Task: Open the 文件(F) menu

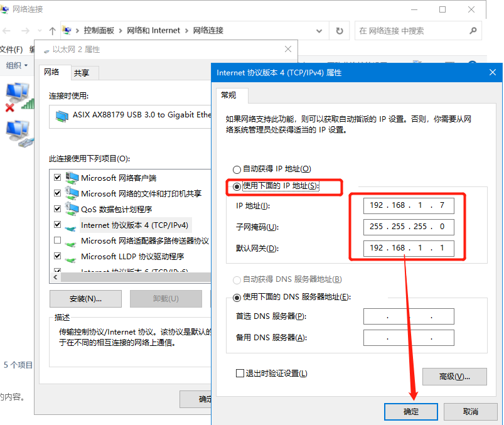Action: tap(11, 50)
